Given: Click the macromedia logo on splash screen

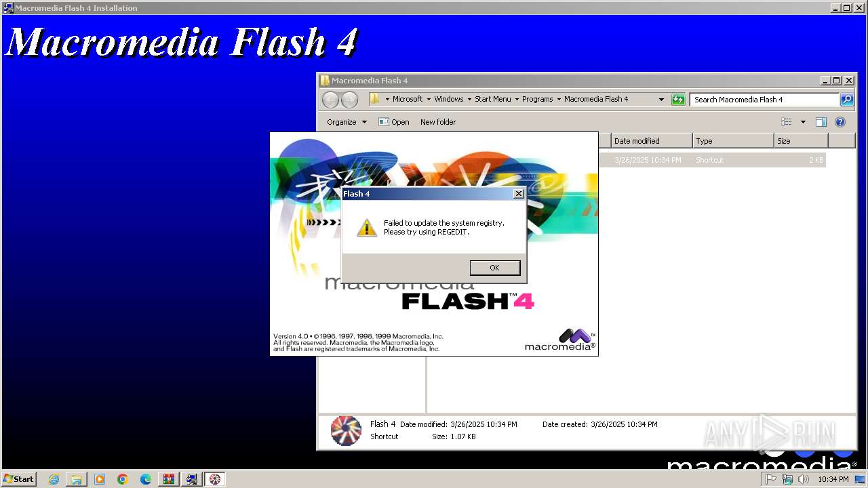Looking at the screenshot, I should [560, 340].
